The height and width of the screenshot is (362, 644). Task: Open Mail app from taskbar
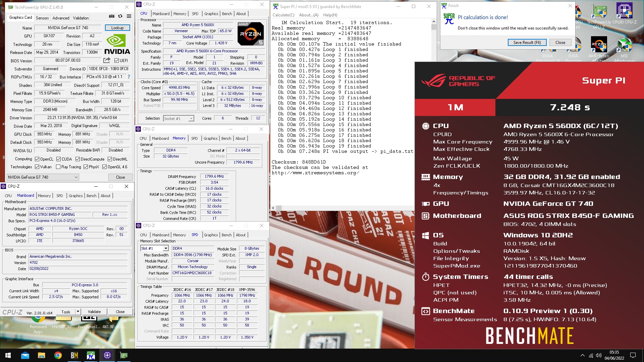(x=25, y=355)
